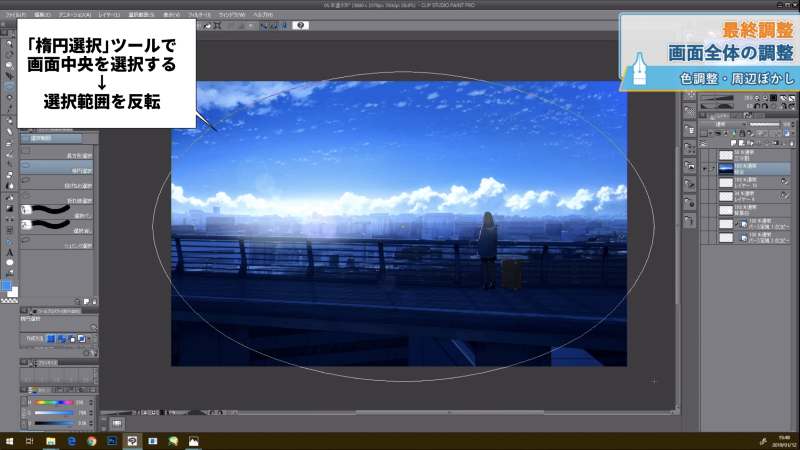Open the フィルター menu

tap(199, 15)
